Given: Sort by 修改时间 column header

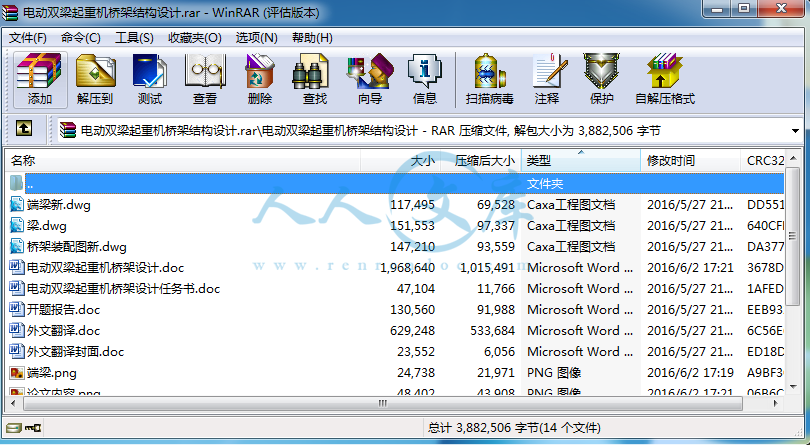Looking at the screenshot, I should point(691,161).
